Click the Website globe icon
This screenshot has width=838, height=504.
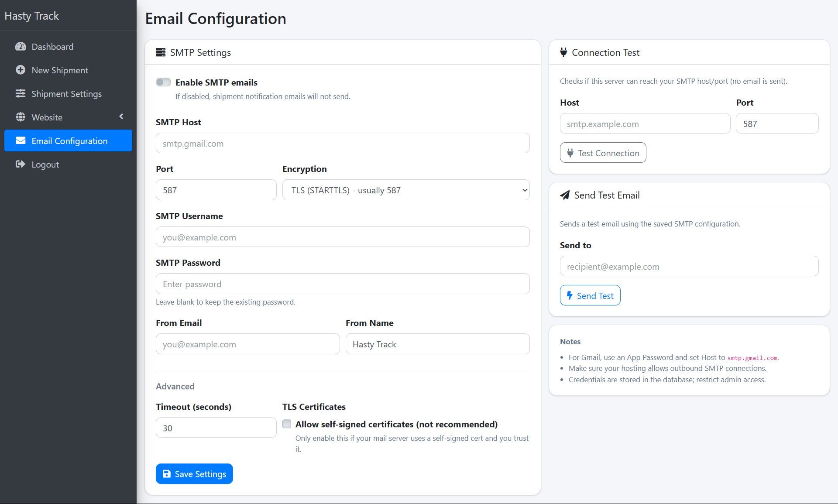pos(21,117)
